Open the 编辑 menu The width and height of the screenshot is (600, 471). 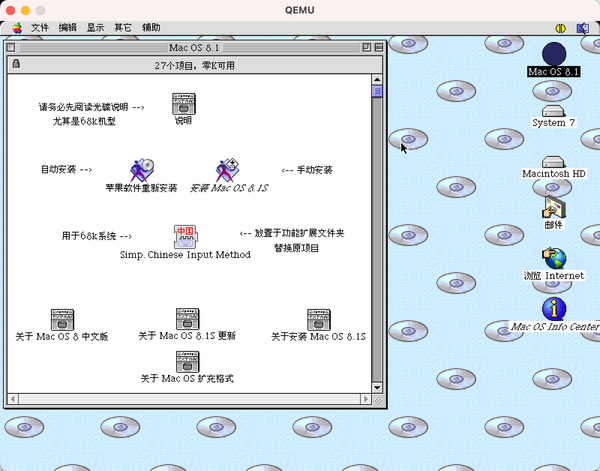click(68, 28)
